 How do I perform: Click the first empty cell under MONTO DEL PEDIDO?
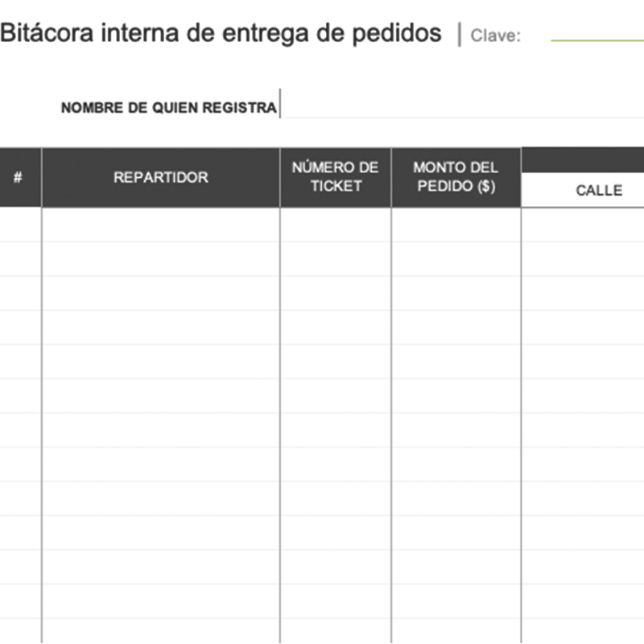[x=456, y=225]
